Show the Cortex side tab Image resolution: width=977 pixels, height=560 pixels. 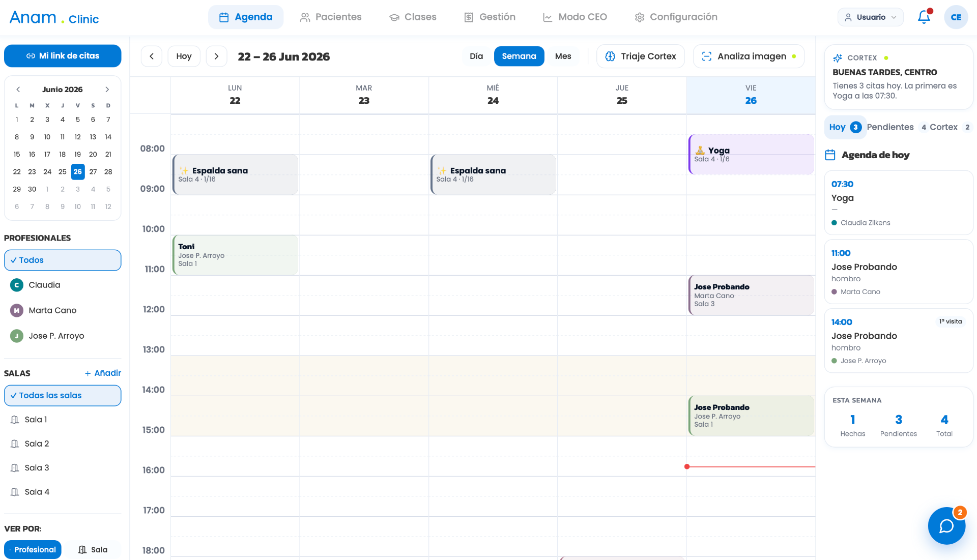coord(950,127)
